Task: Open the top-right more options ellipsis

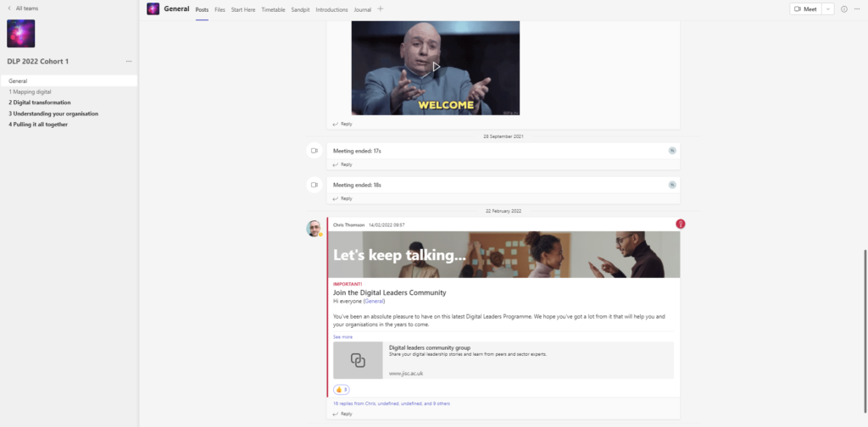Action: [858, 9]
